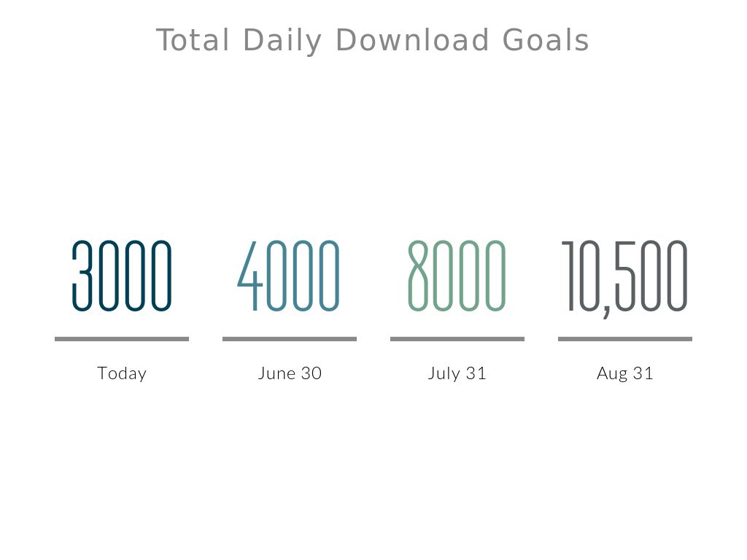The width and height of the screenshot is (747, 560).
Task: Click the dark blue 3000 number
Action: pos(122,276)
